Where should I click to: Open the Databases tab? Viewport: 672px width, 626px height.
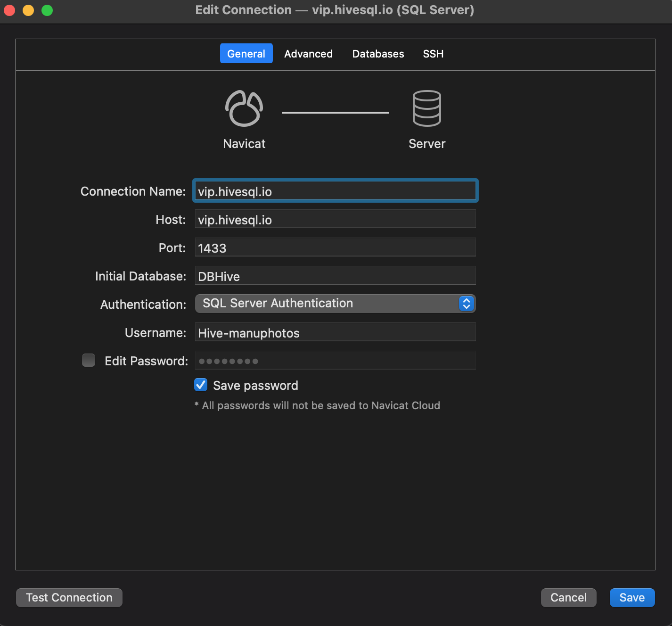click(x=378, y=54)
